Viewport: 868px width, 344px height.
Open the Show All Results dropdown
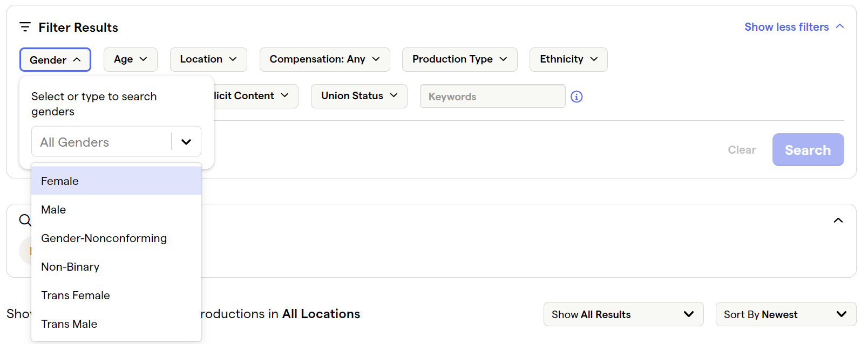point(623,314)
